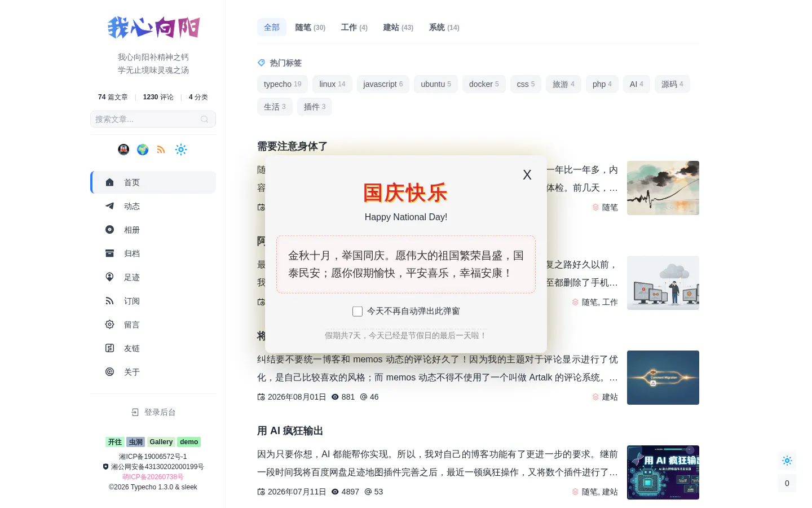Close the 国庆快乐 popup with X
This screenshot has height=508, width=812.
(527, 175)
